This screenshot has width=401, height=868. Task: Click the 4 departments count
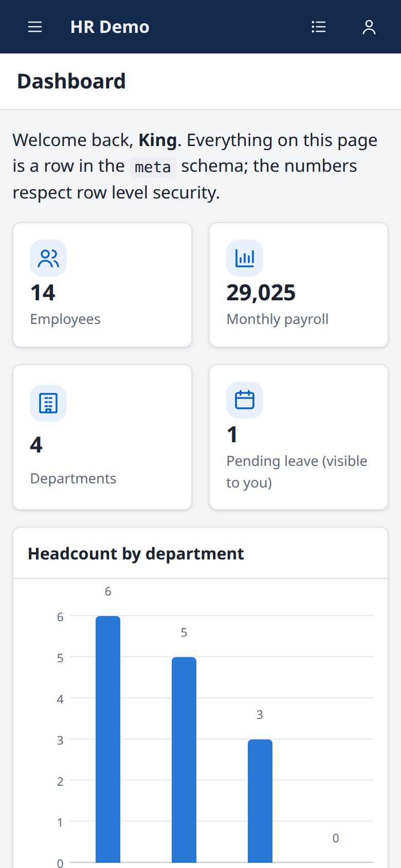coord(36,445)
